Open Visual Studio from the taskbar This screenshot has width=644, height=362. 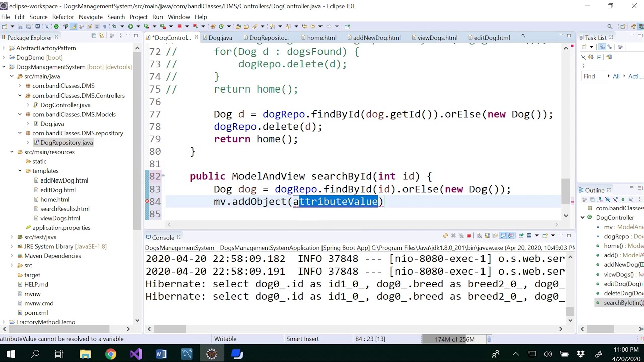136,354
